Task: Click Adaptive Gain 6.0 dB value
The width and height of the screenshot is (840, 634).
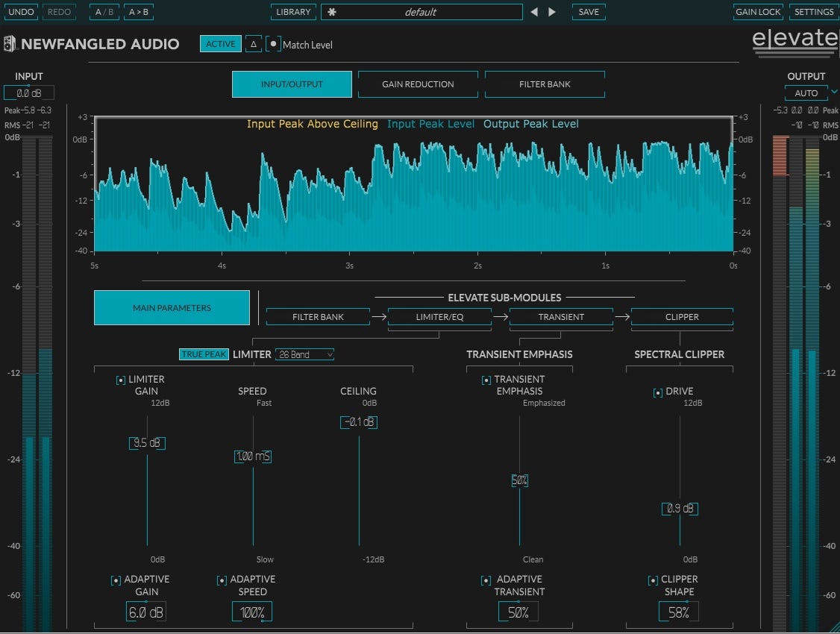Action: click(145, 612)
